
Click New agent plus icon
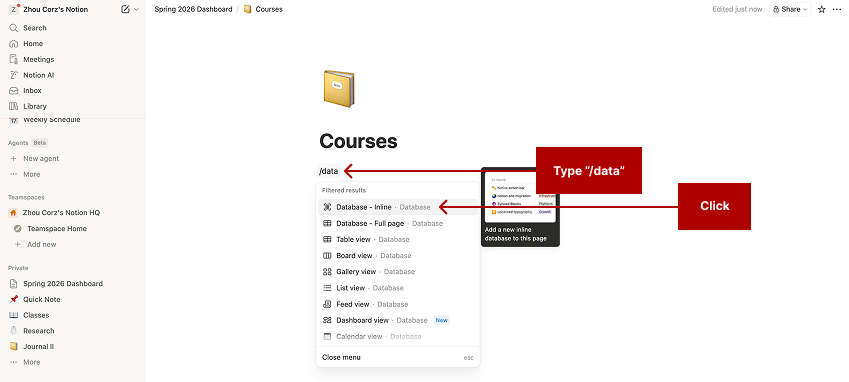pyautogui.click(x=14, y=159)
